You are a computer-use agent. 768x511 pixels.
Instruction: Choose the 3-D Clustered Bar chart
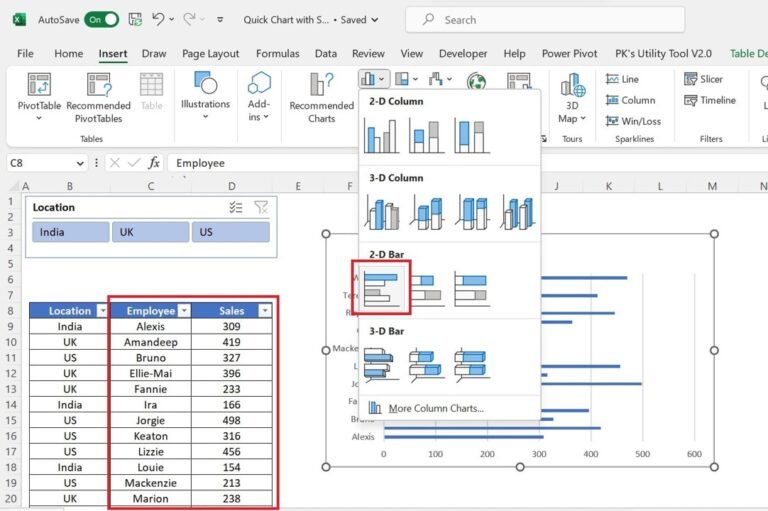tap(381, 364)
